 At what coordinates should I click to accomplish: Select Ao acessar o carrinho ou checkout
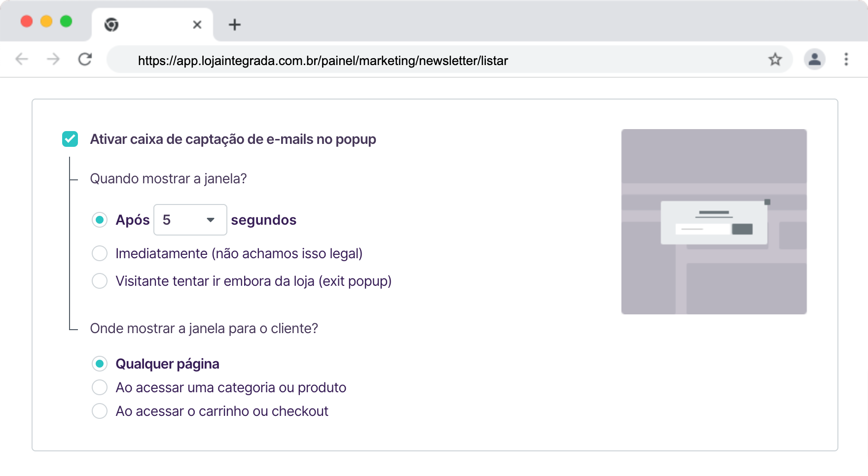pyautogui.click(x=100, y=411)
